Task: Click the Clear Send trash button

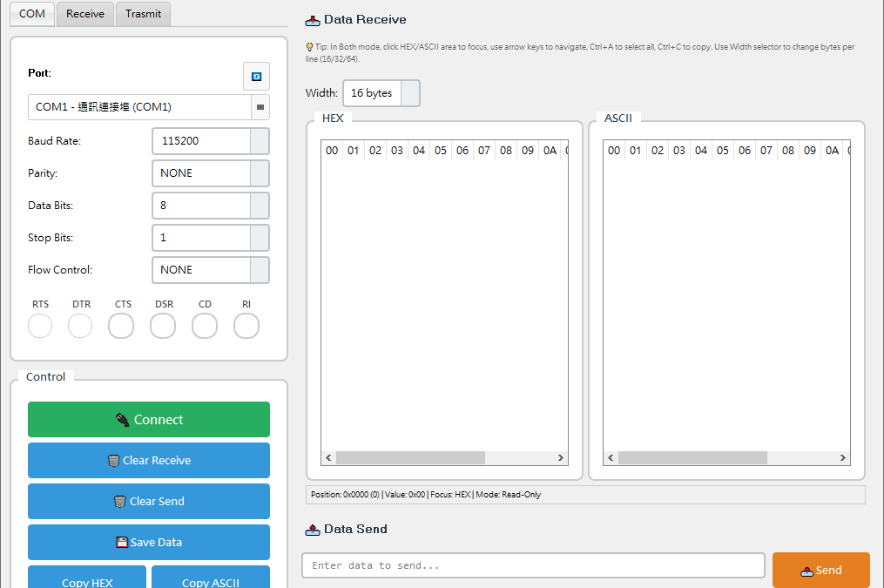Action: (149, 501)
